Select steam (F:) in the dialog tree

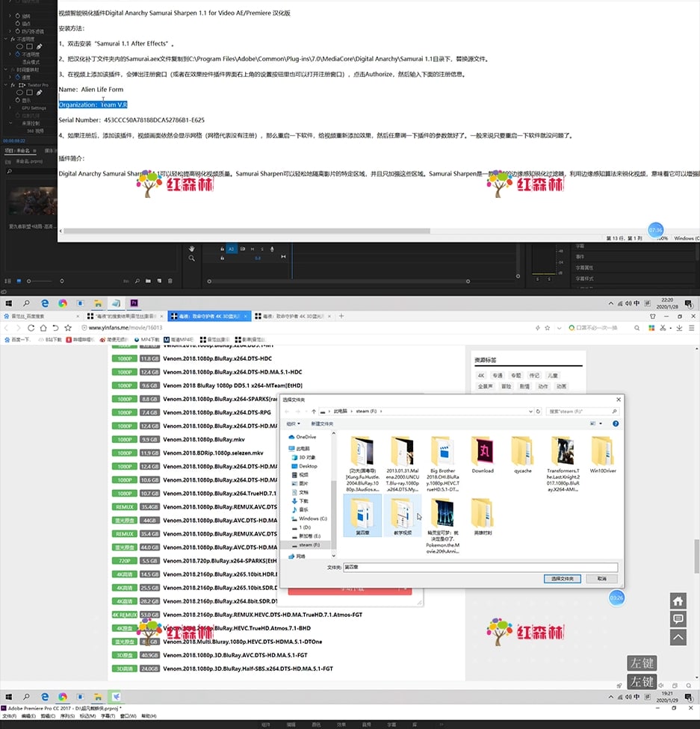(308, 545)
